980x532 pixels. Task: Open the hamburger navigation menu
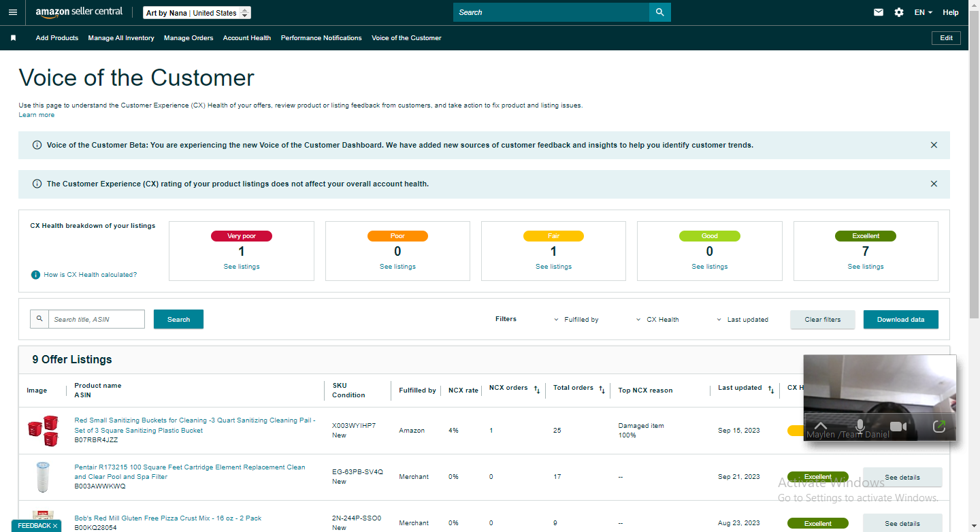[x=13, y=12]
